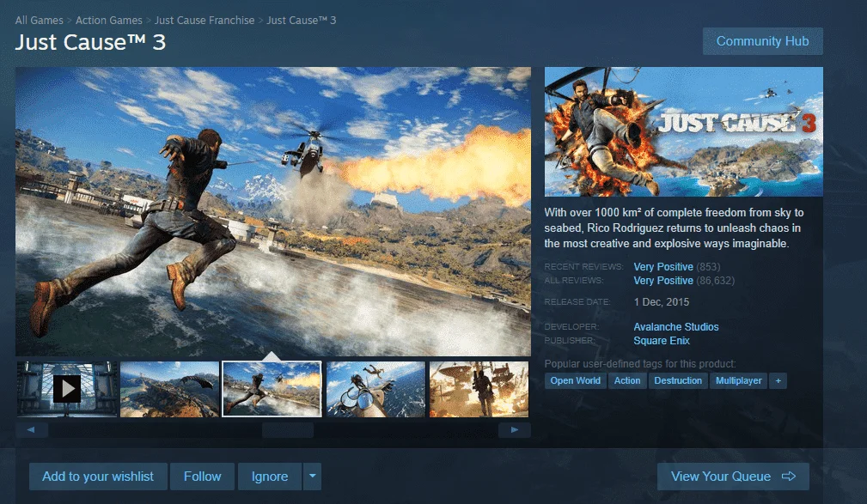The image size is (867, 504).
Task: Go to Action Games breadcrumb
Action: click(109, 21)
